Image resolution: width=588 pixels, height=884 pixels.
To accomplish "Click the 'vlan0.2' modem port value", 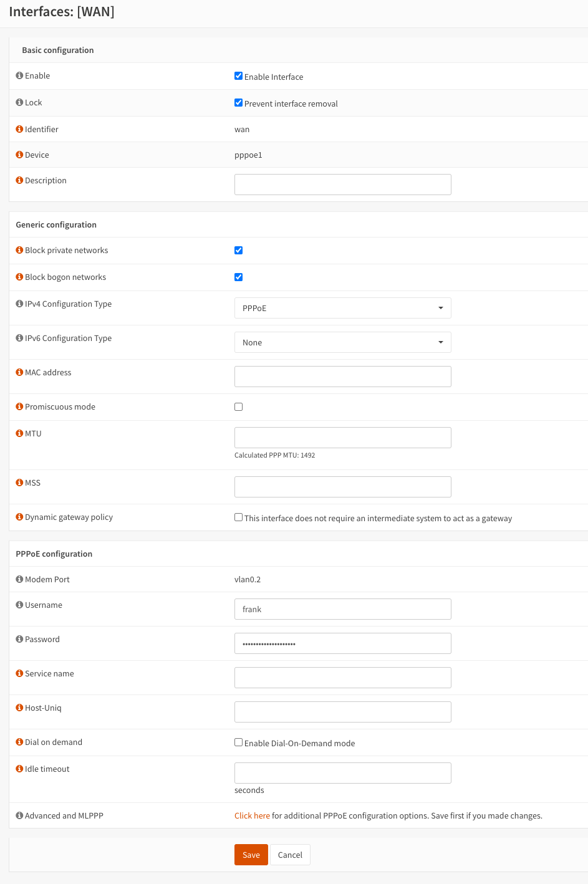I will (x=248, y=579).
